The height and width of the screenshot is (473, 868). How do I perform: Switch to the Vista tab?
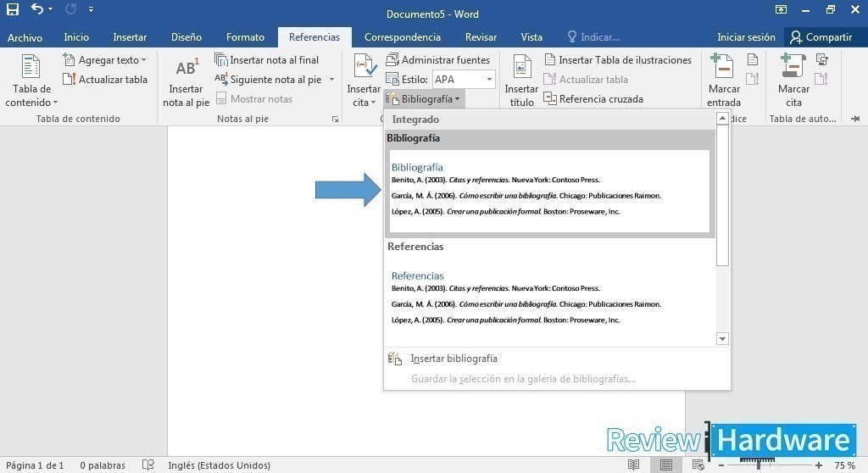click(x=531, y=37)
